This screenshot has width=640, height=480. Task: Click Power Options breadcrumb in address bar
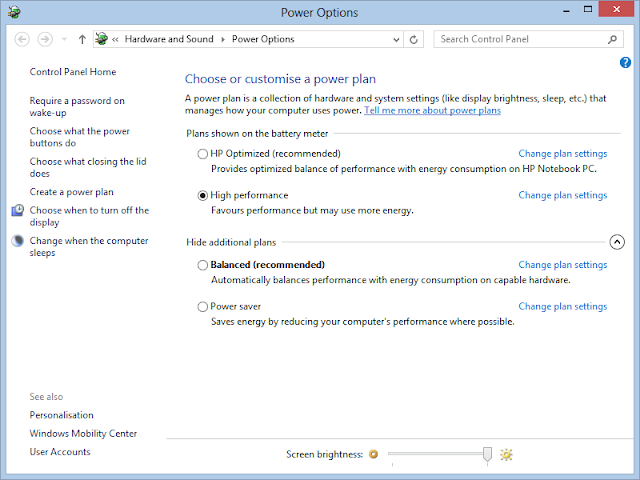(263, 39)
